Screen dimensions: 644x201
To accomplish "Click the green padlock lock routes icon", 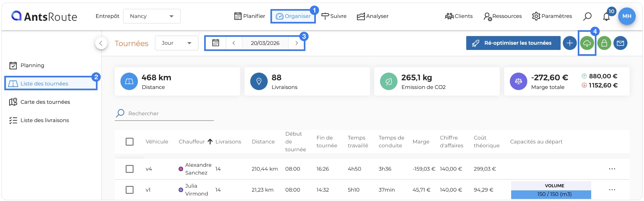I will 604,43.
